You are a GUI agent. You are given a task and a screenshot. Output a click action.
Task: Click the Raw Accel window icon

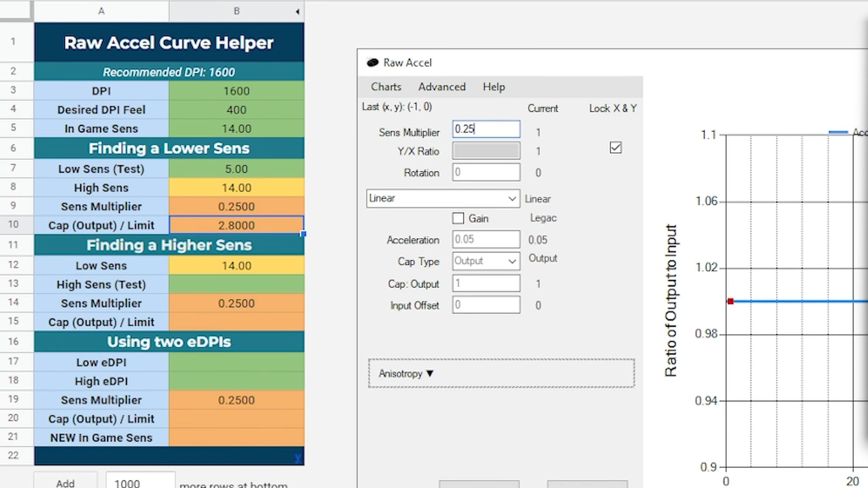[372, 62]
